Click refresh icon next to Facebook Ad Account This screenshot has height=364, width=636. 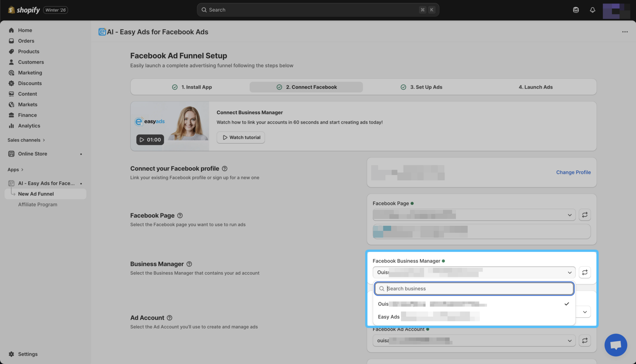585,341
